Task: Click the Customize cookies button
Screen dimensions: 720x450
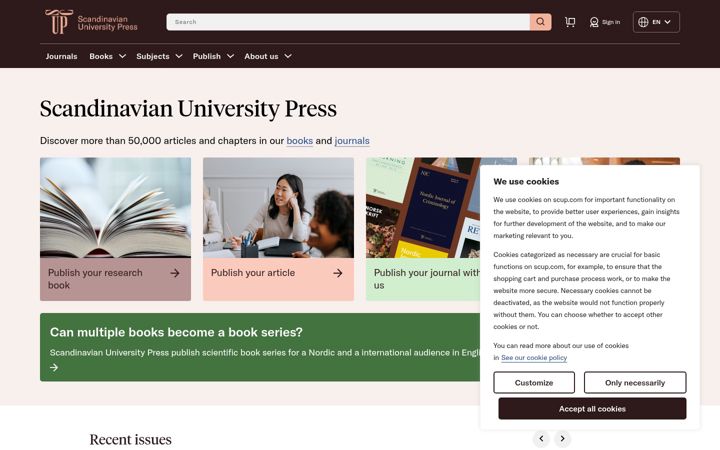Action: 534,382
